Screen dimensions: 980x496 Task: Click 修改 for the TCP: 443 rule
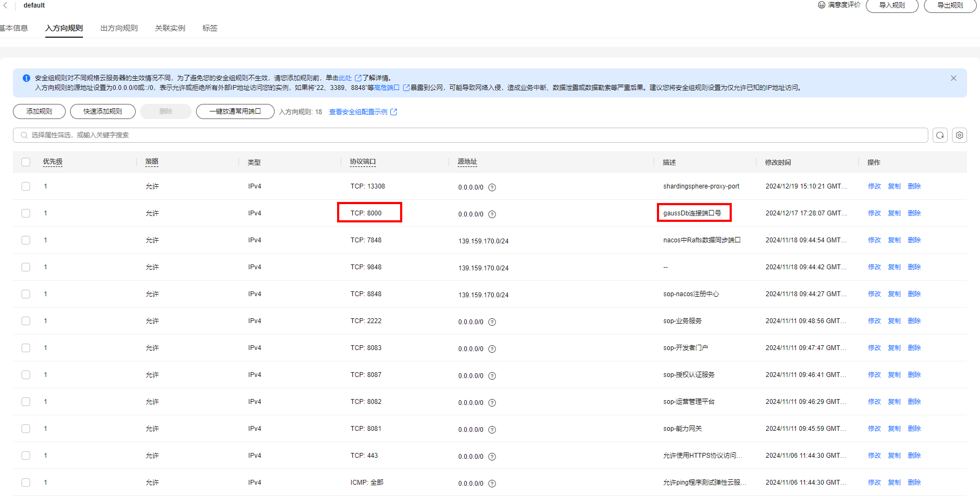point(874,456)
